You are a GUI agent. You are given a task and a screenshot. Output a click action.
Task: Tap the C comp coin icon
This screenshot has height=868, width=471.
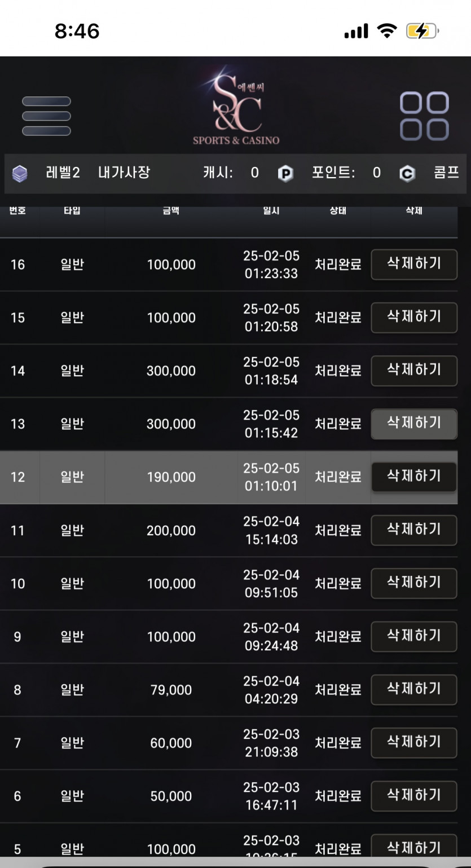(407, 174)
